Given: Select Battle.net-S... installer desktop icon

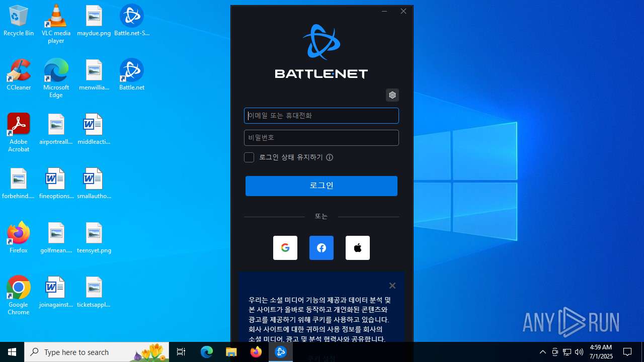Looking at the screenshot, I should point(132,21).
